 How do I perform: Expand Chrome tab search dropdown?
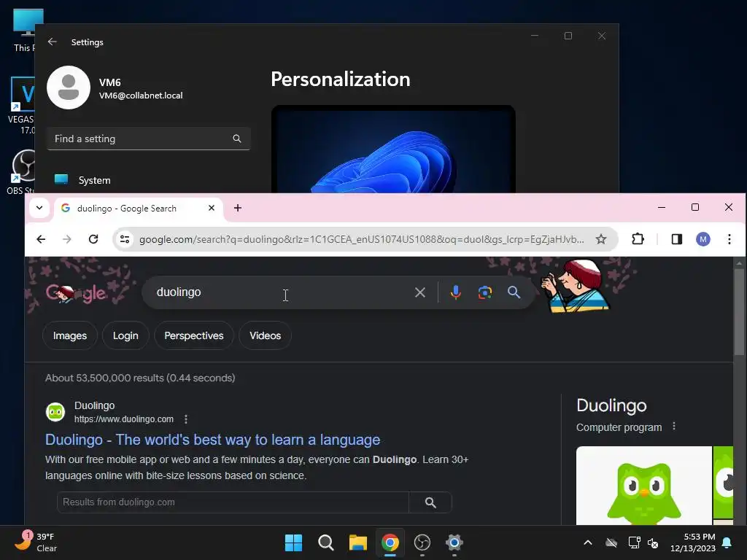click(39, 208)
